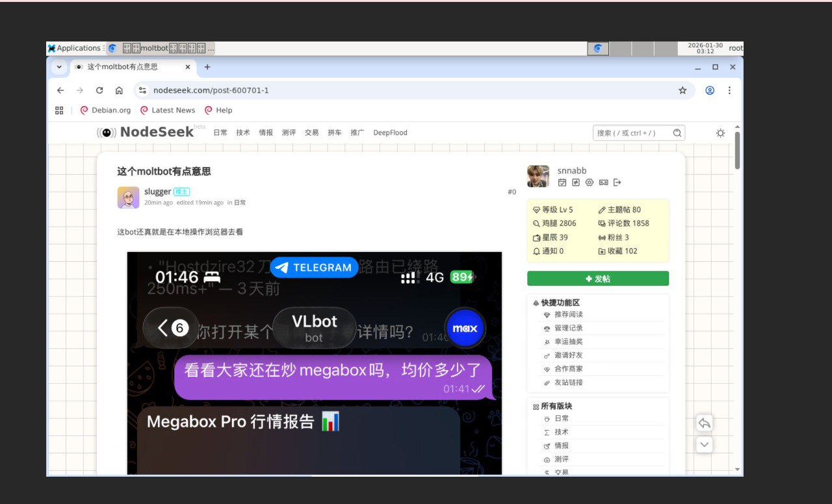
Task: Click the browser reload icon
Action: 99,90
